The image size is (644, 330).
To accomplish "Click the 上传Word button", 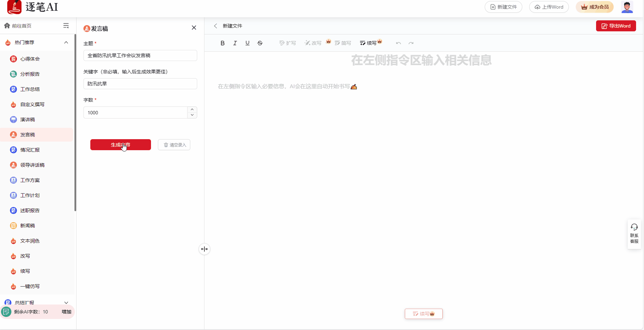I will coord(549,7).
